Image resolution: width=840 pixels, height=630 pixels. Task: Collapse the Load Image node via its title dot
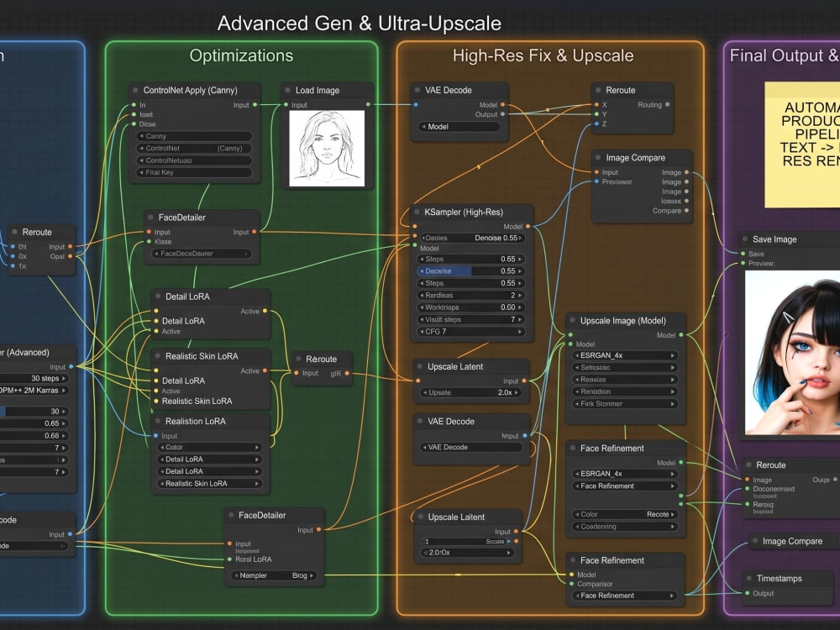coord(287,91)
